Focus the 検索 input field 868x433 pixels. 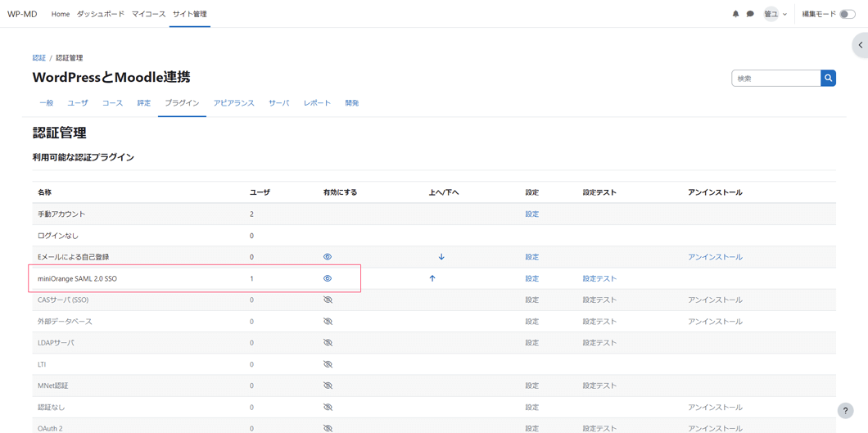(x=776, y=79)
